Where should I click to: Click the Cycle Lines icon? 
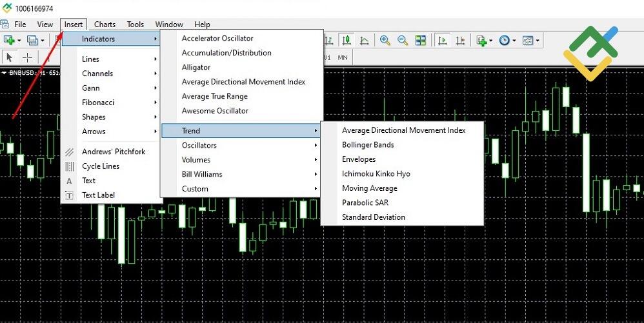coord(70,166)
